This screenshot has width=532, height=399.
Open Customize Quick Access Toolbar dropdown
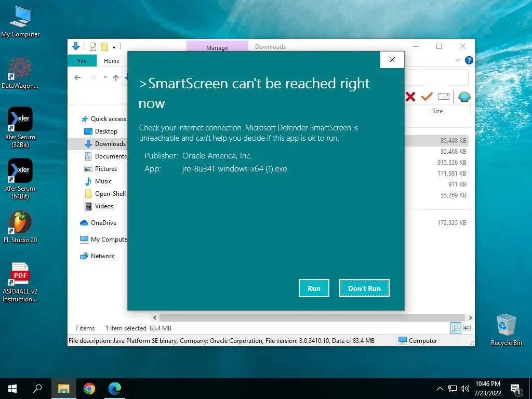[114, 47]
